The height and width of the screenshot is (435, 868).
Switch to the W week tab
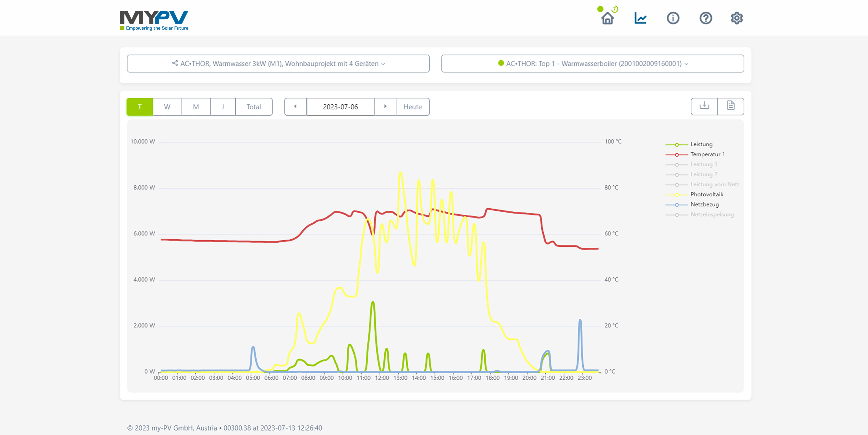(x=167, y=107)
